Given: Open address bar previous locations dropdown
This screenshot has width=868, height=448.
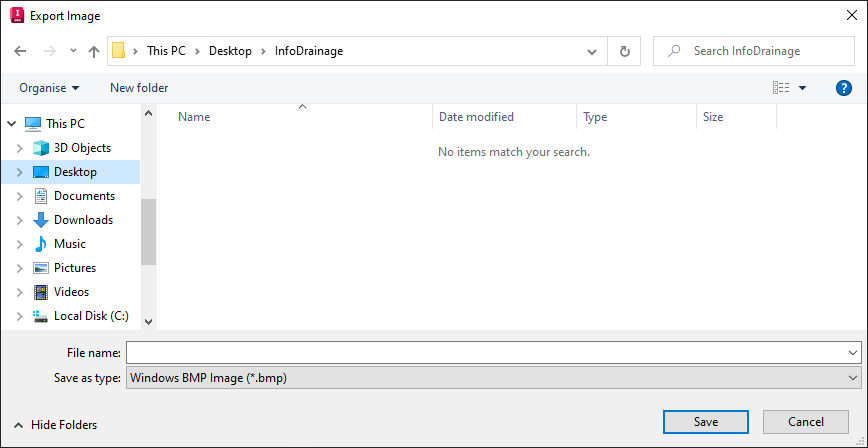Looking at the screenshot, I should click(592, 52).
